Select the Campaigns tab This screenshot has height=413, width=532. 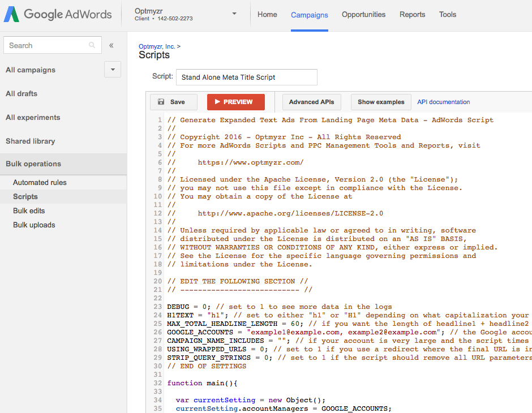310,15
